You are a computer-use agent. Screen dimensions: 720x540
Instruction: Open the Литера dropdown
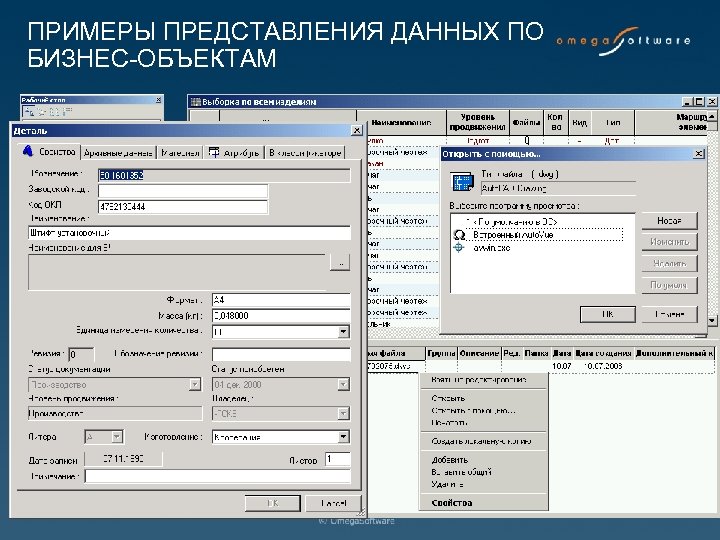(x=117, y=437)
